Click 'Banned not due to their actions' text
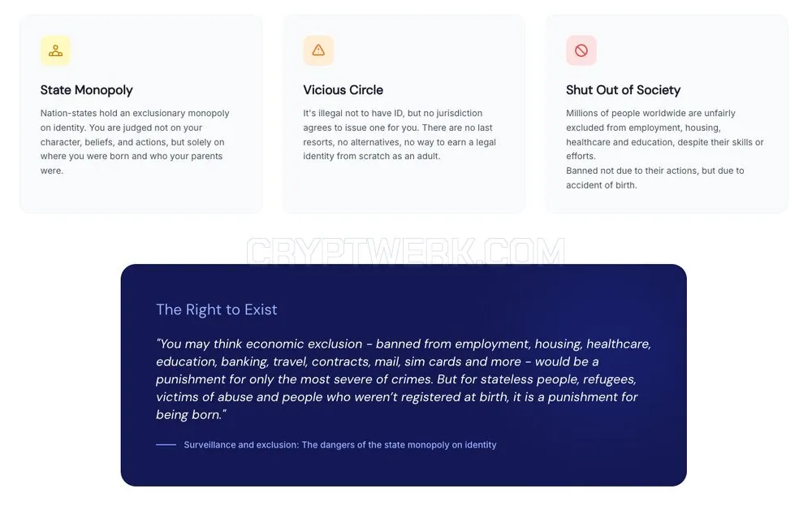This screenshot has height=506, width=812. (654, 178)
